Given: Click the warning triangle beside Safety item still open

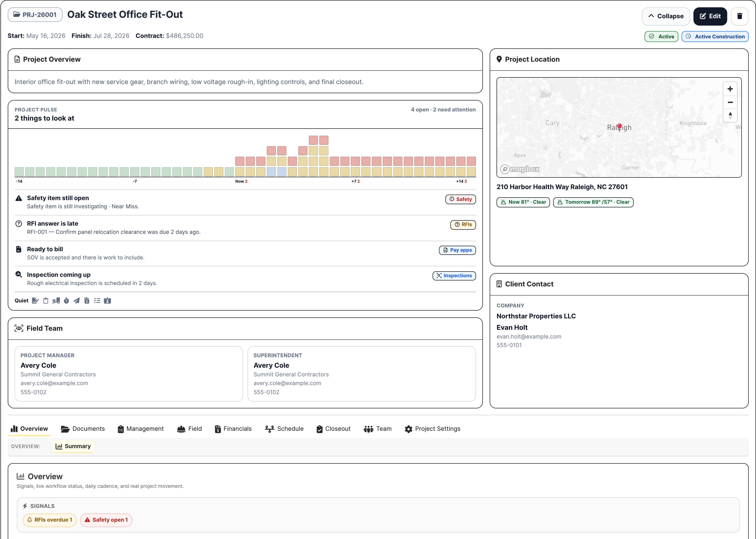Looking at the screenshot, I should [19, 198].
